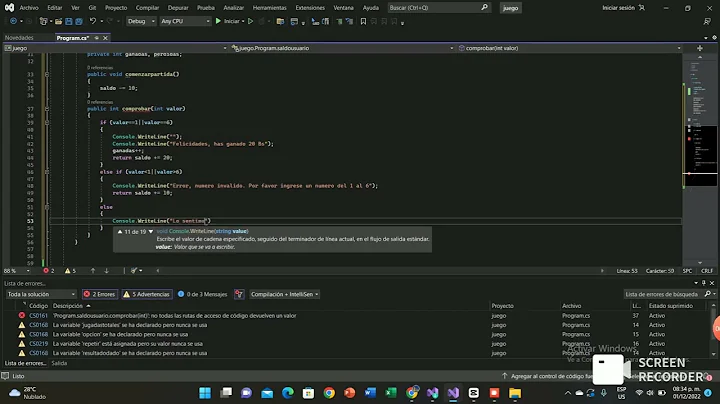Open the Depurar menu
This screenshot has width=720, height=404.
tap(178, 8)
